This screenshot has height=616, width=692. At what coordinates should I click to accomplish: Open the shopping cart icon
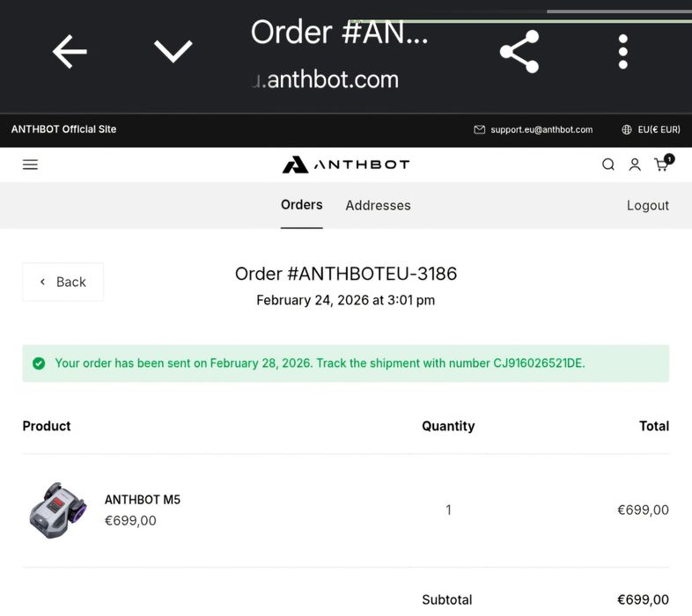click(x=661, y=165)
